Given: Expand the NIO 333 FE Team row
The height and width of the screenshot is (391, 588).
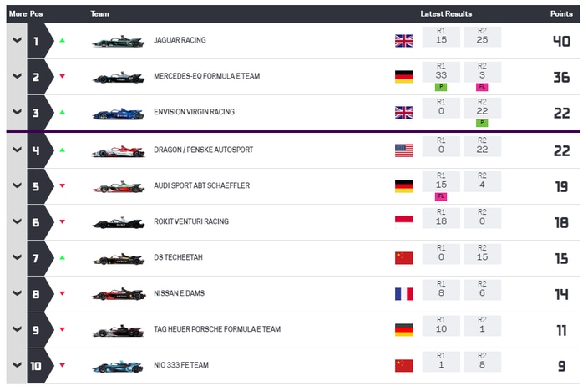Looking at the screenshot, I should (x=17, y=365).
